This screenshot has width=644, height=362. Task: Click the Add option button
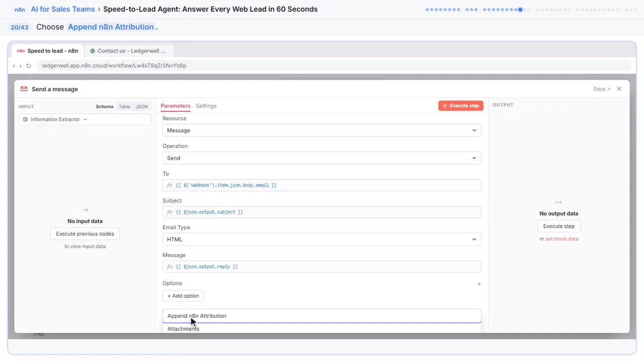pyautogui.click(x=183, y=296)
